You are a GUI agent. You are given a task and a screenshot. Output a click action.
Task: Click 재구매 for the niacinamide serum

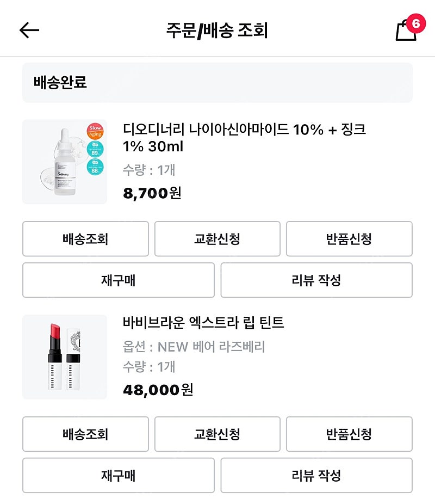(x=119, y=280)
